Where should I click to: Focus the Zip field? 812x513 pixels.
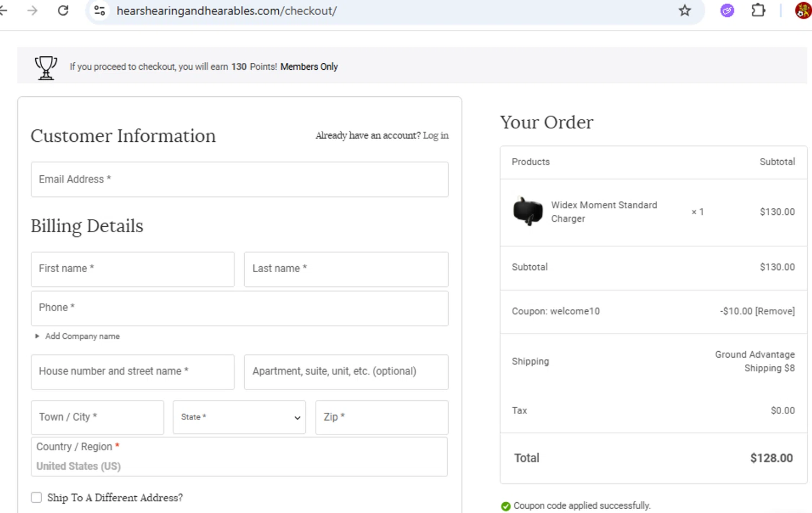tap(382, 417)
